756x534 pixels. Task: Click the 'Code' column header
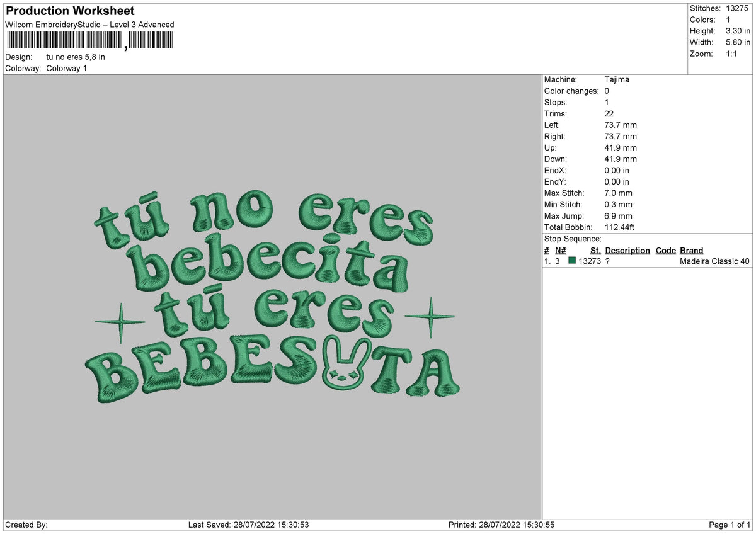pyautogui.click(x=665, y=250)
